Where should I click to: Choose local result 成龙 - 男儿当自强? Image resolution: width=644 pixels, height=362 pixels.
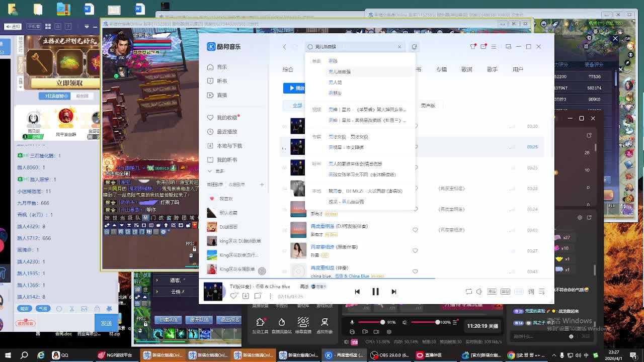346,202
